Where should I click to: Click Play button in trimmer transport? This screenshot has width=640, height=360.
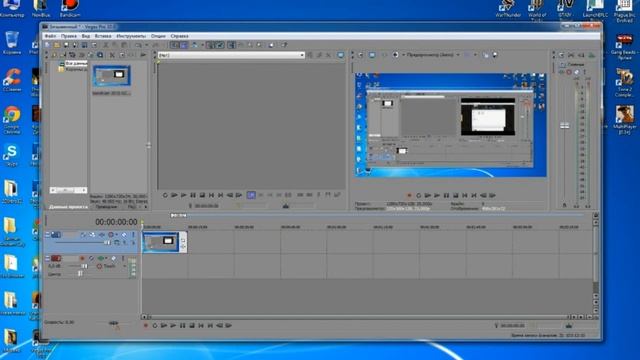click(x=184, y=196)
